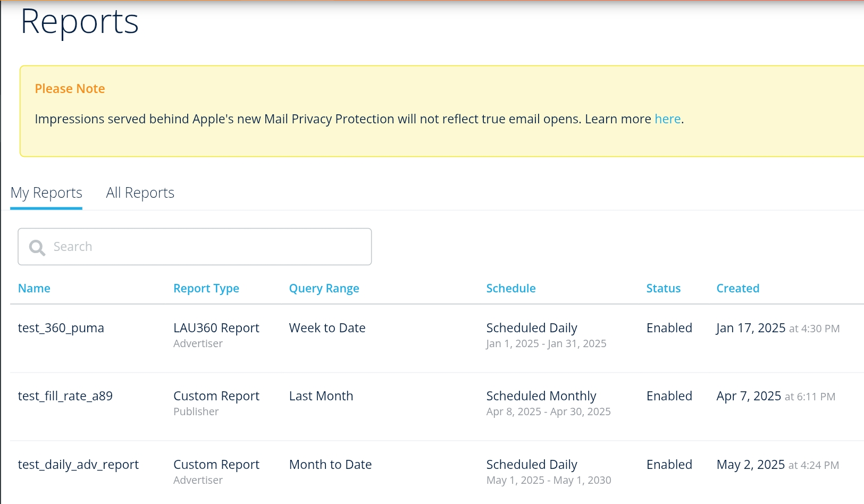The height and width of the screenshot is (504, 864).
Task: Select the My Reports tab
Action: pyautogui.click(x=46, y=193)
